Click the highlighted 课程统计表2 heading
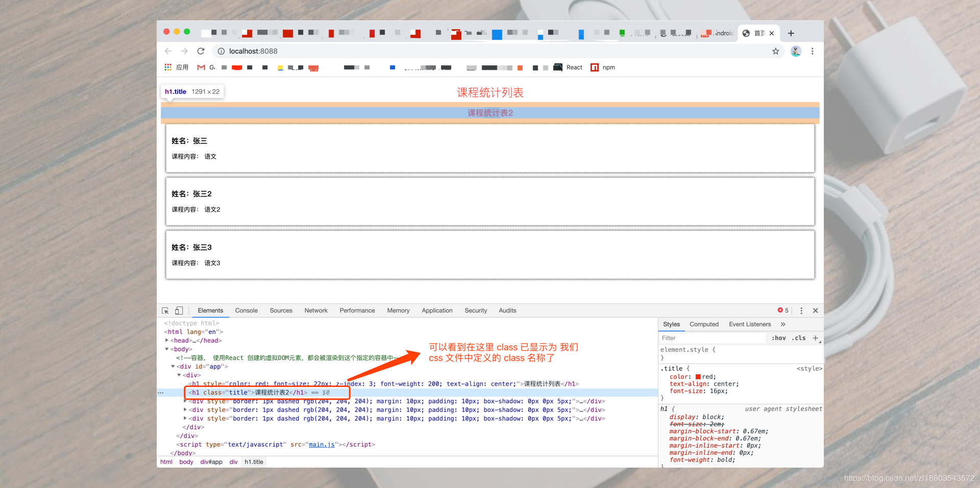The height and width of the screenshot is (488, 980). [x=490, y=113]
